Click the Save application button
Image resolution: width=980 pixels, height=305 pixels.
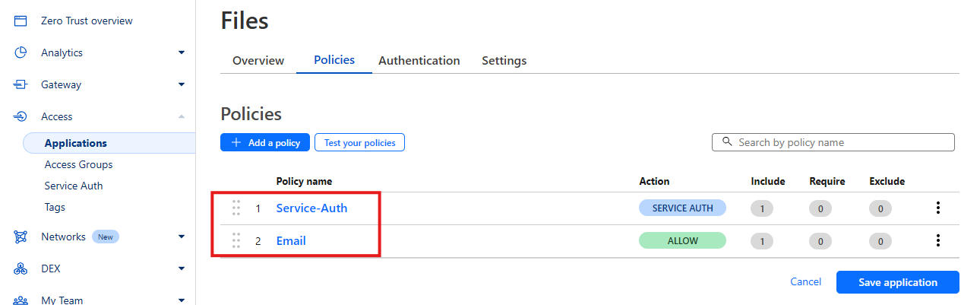(x=897, y=282)
